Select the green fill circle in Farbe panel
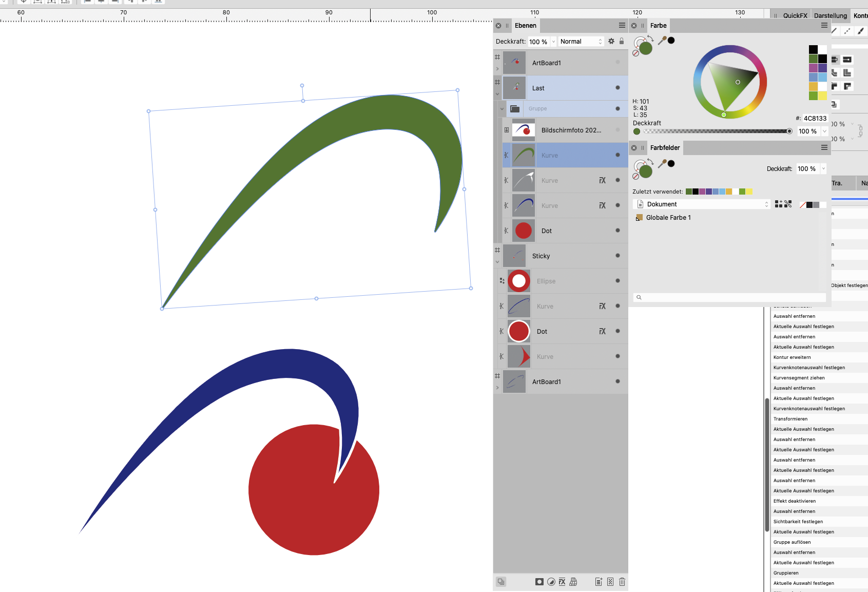 646,48
